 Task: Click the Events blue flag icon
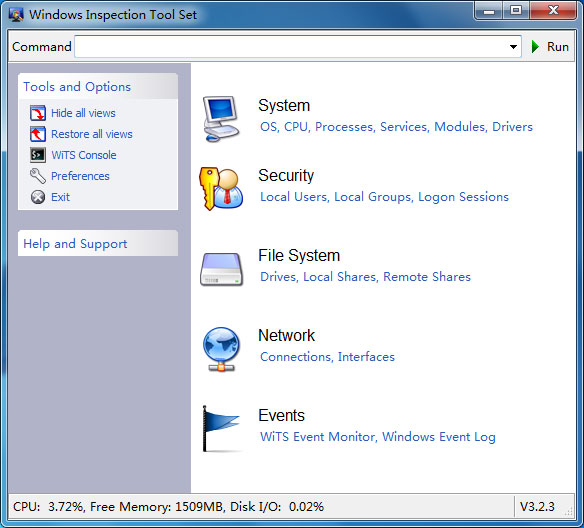point(220,429)
